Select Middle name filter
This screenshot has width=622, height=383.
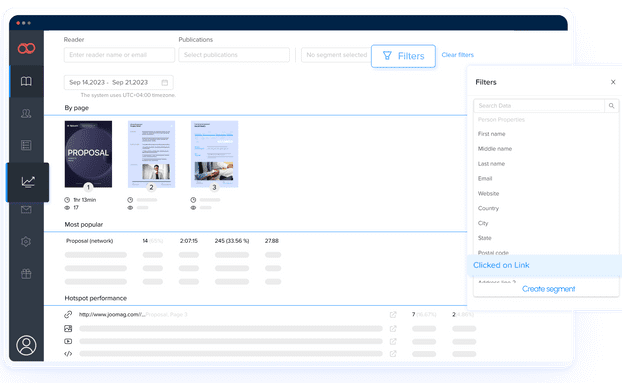pyautogui.click(x=495, y=149)
